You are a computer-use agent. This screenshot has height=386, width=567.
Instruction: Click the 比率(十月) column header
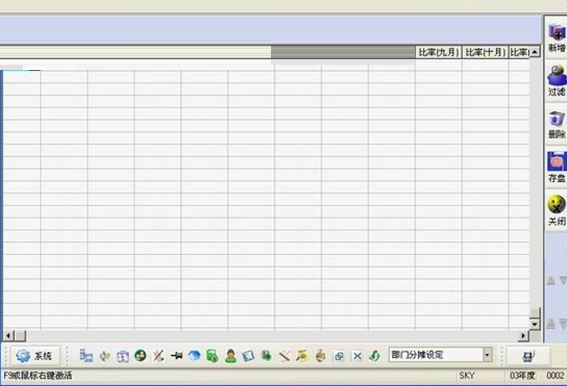(485, 52)
